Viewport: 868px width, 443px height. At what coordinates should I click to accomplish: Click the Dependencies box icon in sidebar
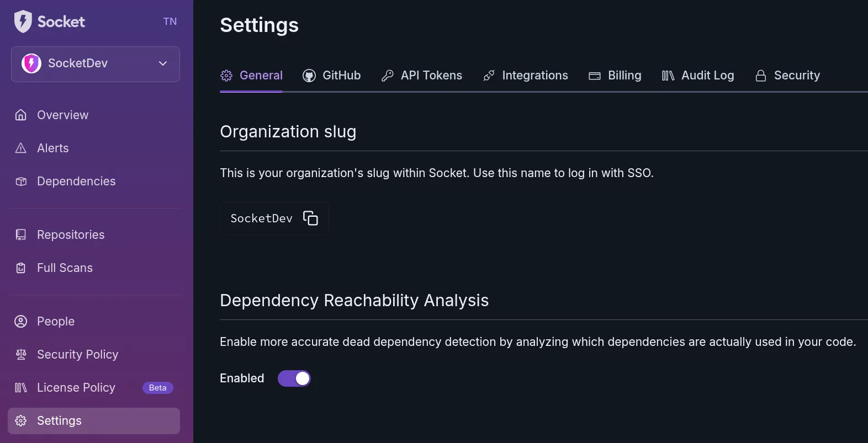click(x=21, y=182)
